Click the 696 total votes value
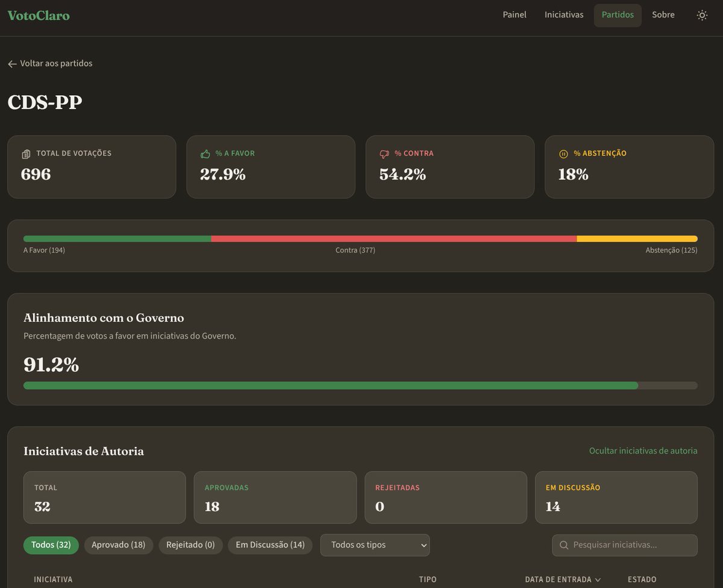 point(36,175)
